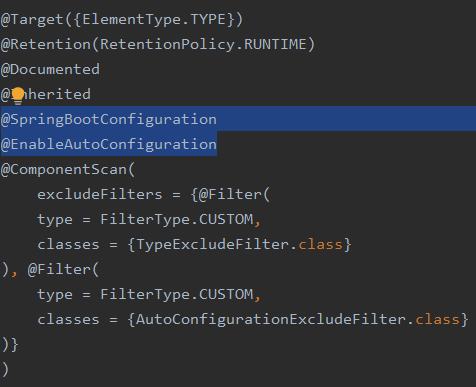The width and height of the screenshot is (476, 387).
Task: Click the second @Filter annotation
Action: pos(59,270)
